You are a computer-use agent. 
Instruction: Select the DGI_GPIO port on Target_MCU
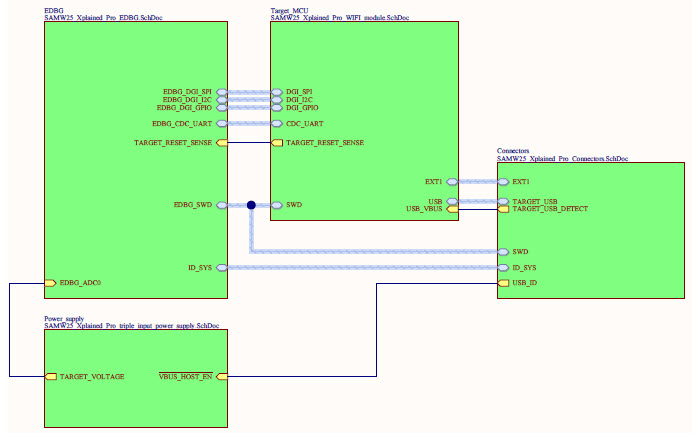click(x=277, y=107)
